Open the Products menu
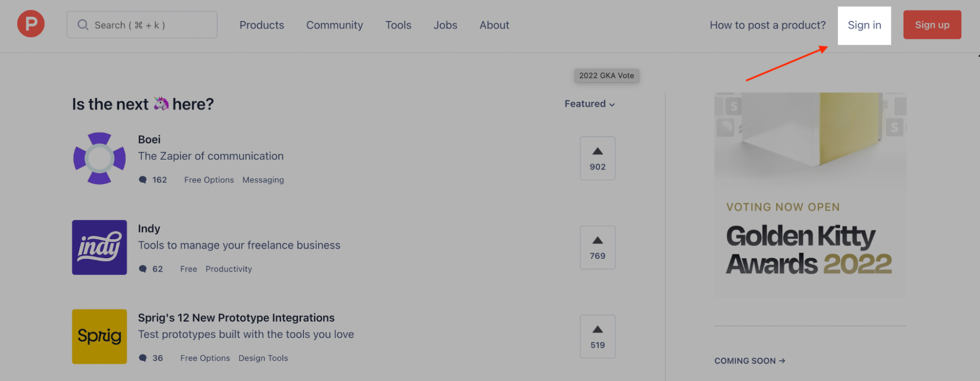 (x=262, y=25)
